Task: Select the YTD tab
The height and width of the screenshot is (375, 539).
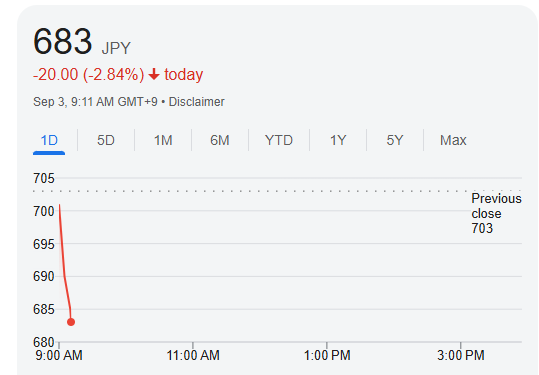Action: pos(279,140)
